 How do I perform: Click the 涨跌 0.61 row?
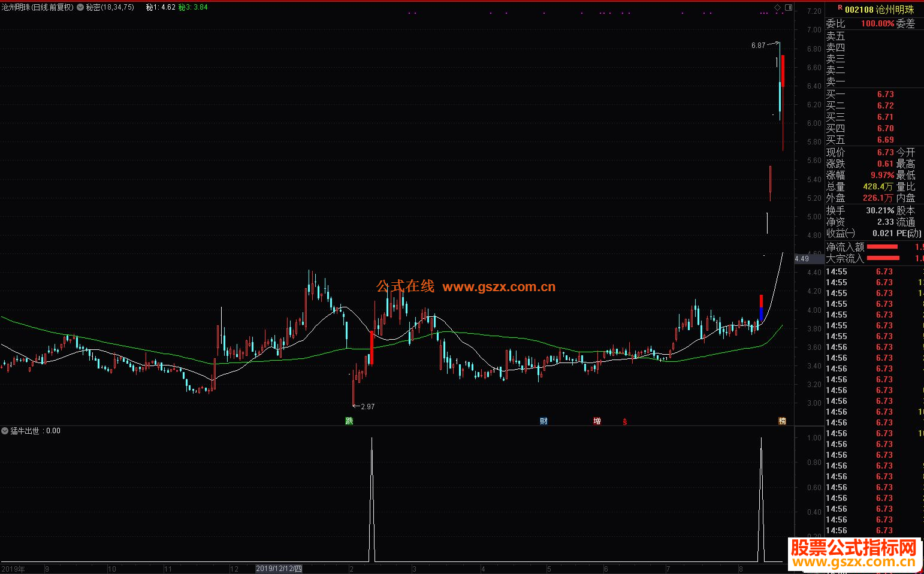pos(860,164)
